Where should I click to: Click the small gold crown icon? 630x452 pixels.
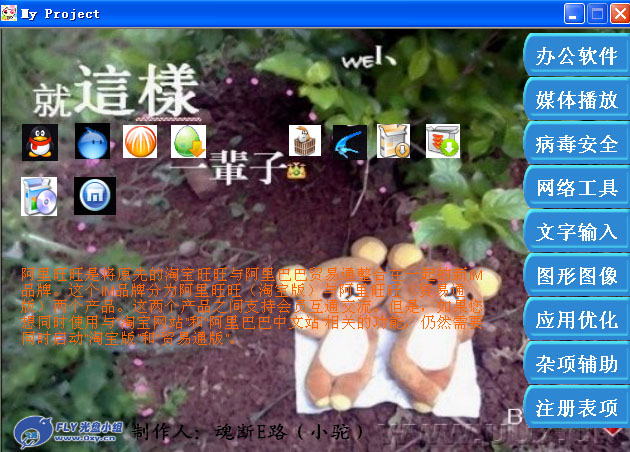(x=297, y=171)
